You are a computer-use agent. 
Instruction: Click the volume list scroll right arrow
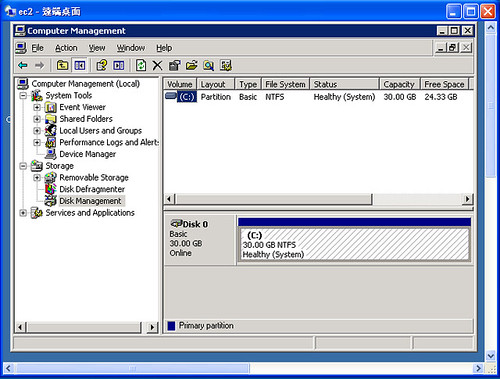coord(467,199)
